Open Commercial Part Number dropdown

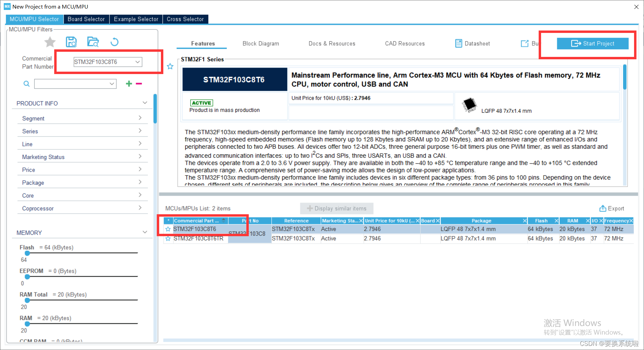click(x=138, y=62)
